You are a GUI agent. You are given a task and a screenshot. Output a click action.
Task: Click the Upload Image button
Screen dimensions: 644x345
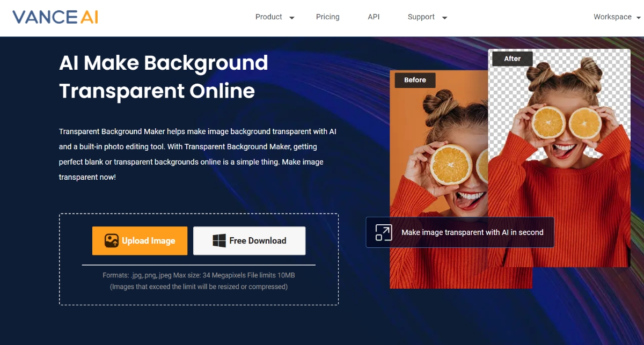point(140,240)
